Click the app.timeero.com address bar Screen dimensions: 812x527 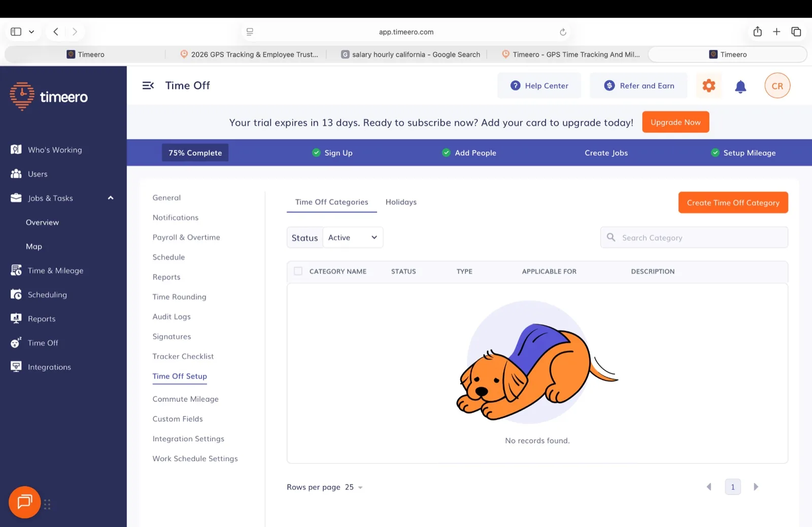point(406,32)
